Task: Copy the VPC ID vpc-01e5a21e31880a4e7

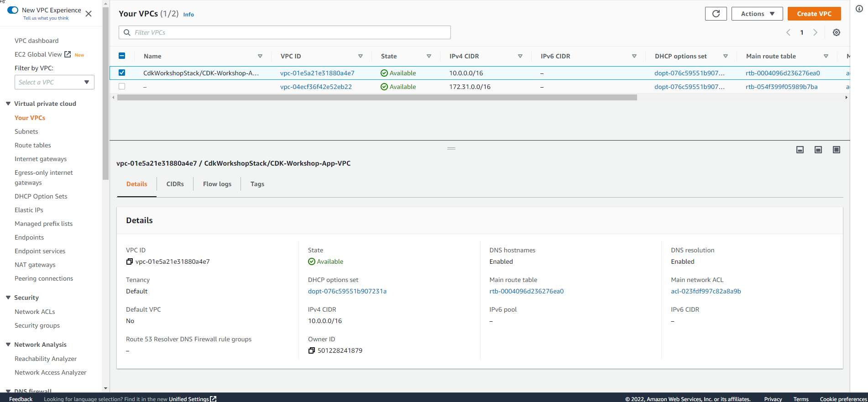Action: tap(129, 261)
